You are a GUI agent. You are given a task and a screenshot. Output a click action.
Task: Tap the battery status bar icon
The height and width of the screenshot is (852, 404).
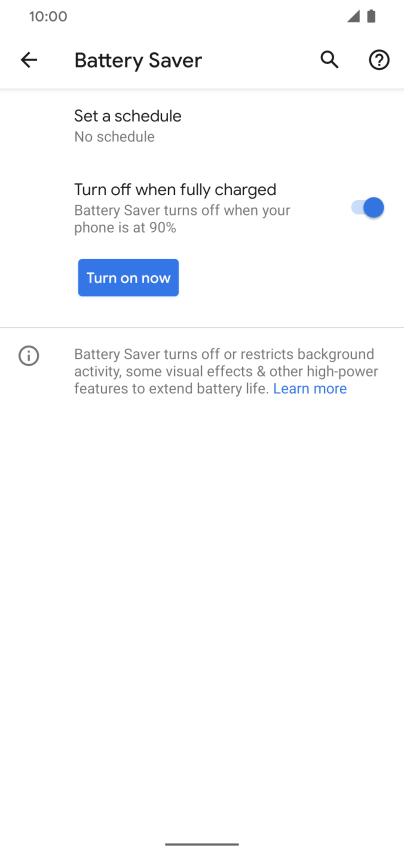click(371, 16)
